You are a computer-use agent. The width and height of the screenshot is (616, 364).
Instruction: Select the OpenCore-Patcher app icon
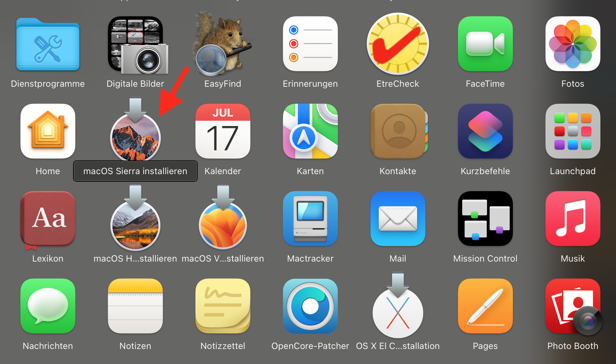click(310, 306)
